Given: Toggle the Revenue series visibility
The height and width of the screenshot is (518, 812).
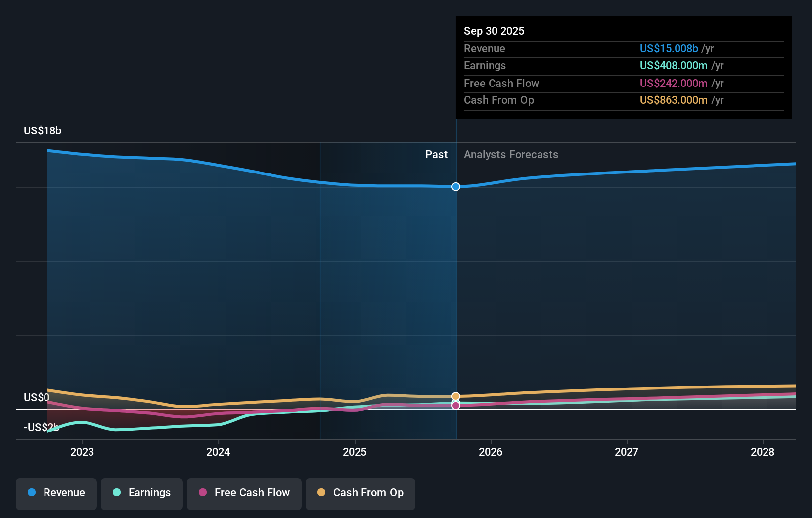Looking at the screenshot, I should 56,494.
